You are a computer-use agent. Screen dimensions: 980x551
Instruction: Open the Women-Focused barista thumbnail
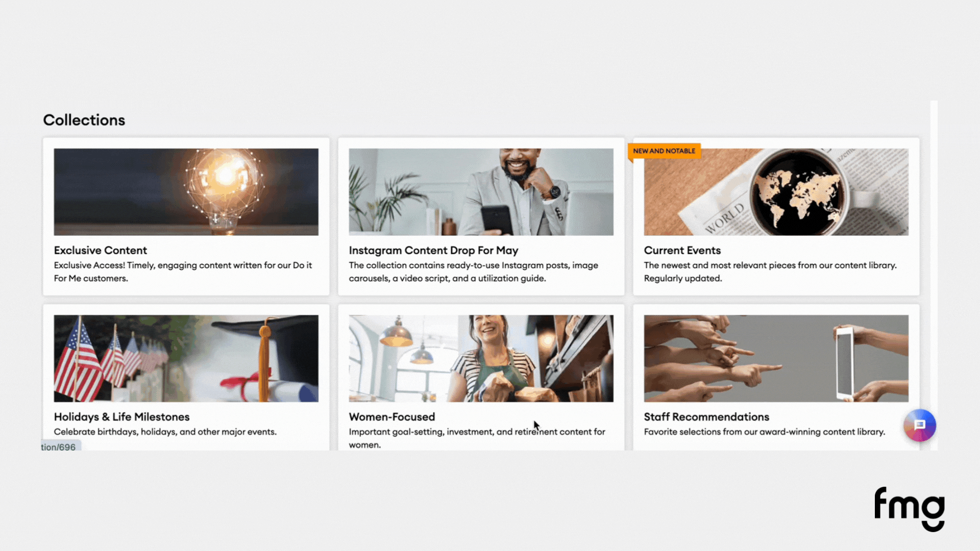tap(481, 358)
